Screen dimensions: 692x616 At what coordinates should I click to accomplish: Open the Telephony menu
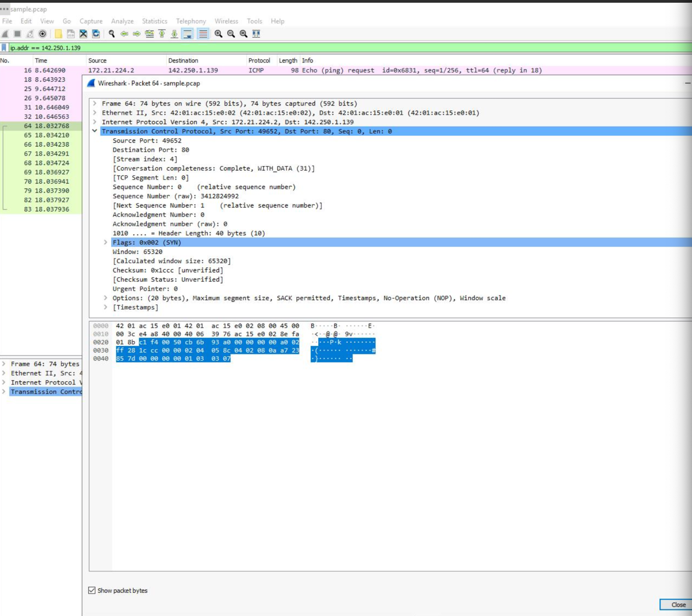click(x=191, y=21)
